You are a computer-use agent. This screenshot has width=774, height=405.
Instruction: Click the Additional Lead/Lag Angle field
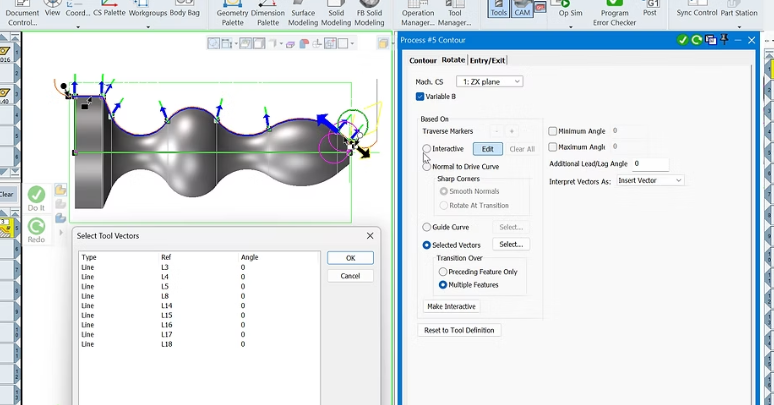click(x=650, y=164)
